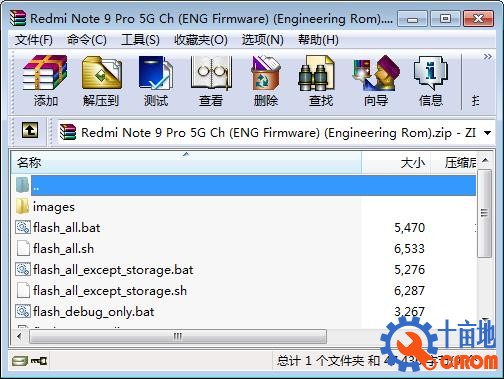Open the 命令(C) menu
The width and height of the screenshot is (504, 379).
point(87,40)
